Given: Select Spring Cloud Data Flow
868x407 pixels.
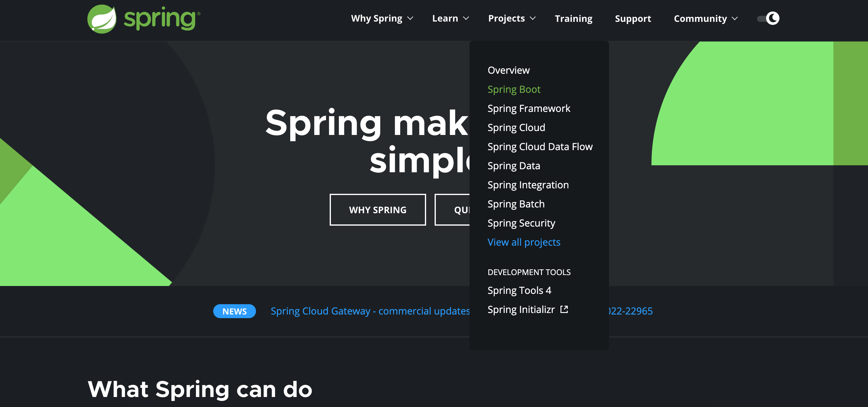Looking at the screenshot, I should click(540, 146).
